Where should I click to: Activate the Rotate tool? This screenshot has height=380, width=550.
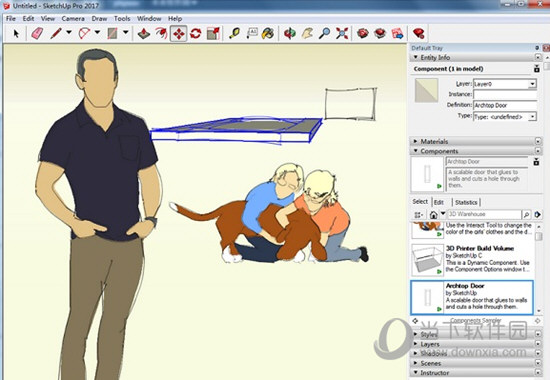pyautogui.click(x=195, y=34)
